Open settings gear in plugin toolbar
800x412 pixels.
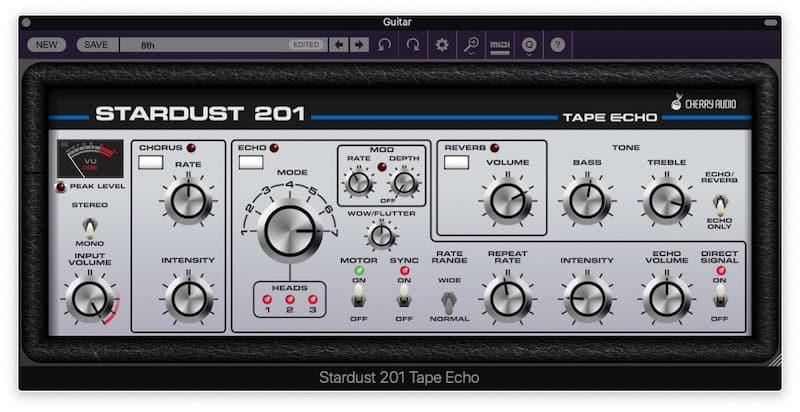point(442,45)
